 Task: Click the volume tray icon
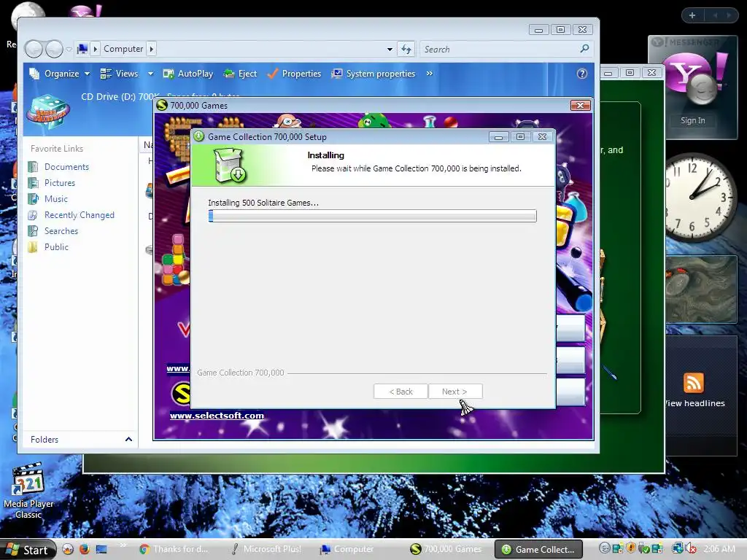tap(690, 549)
